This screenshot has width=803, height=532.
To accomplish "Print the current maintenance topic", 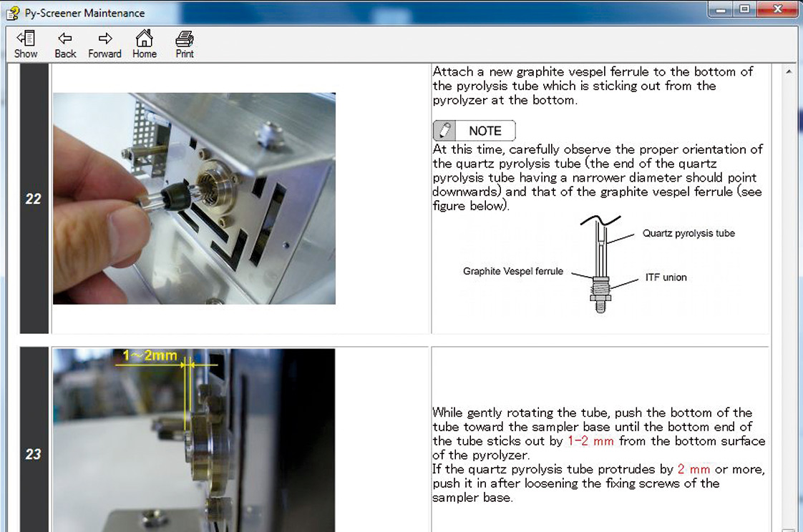I will click(x=185, y=44).
